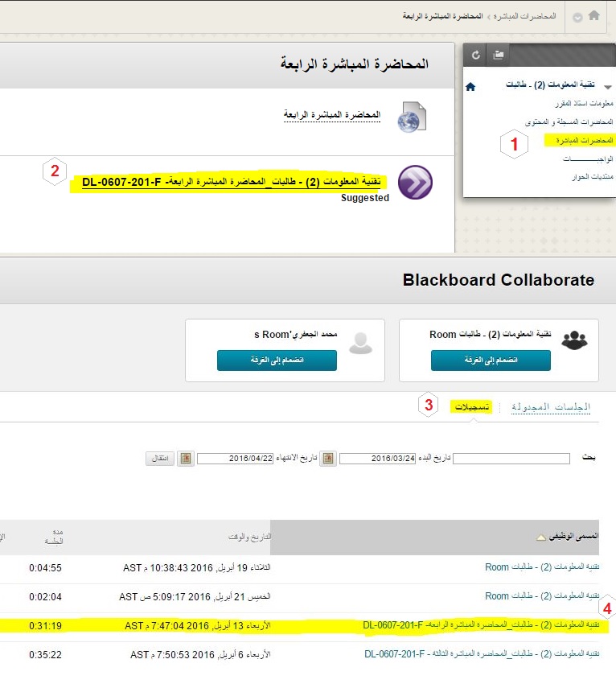The width and height of the screenshot is (616, 688).
Task: Open the highlighted DL-0607-201-F fourth lecture link
Action: point(235,183)
